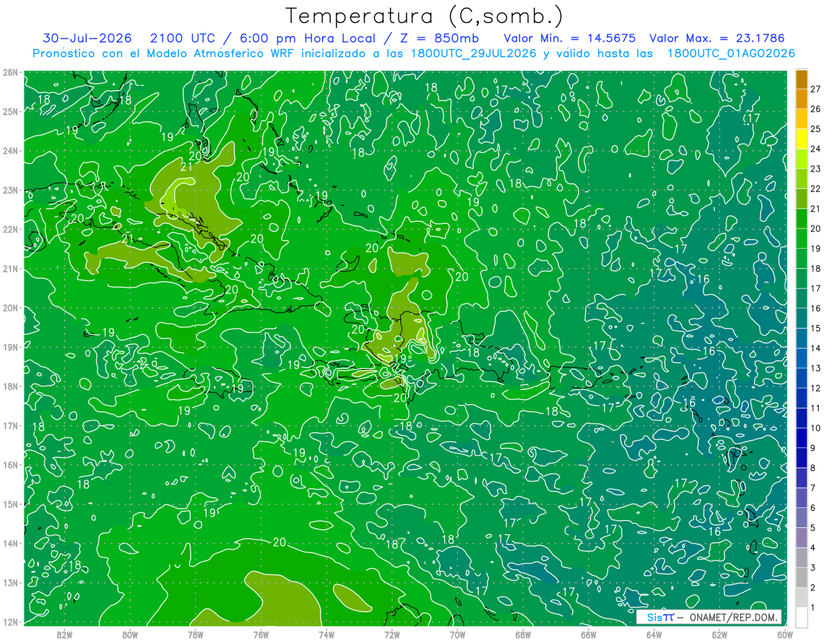The width and height of the screenshot is (834, 644).
Task: Click the longitude label '76W'
Action: click(261, 634)
